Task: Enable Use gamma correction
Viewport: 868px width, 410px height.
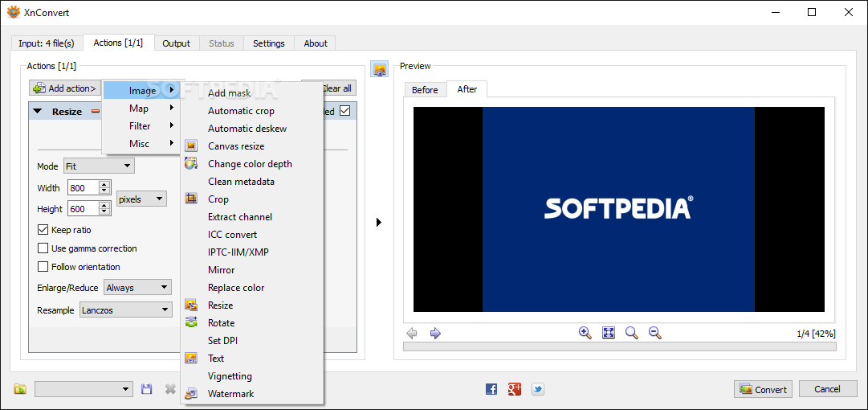Action: pyautogui.click(x=43, y=248)
